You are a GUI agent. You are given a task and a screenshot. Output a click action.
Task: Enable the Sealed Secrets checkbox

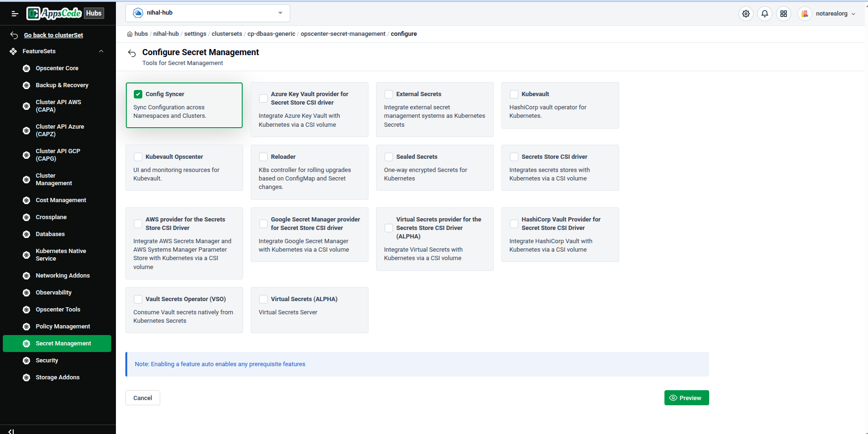[x=389, y=157]
